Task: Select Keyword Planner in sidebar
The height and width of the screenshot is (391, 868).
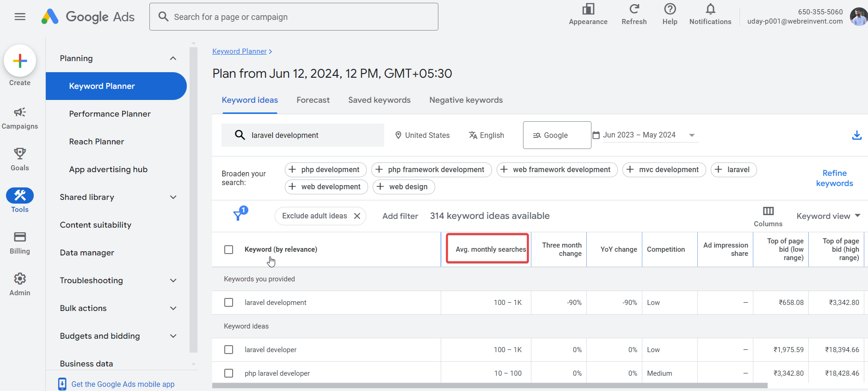Action: point(116,86)
